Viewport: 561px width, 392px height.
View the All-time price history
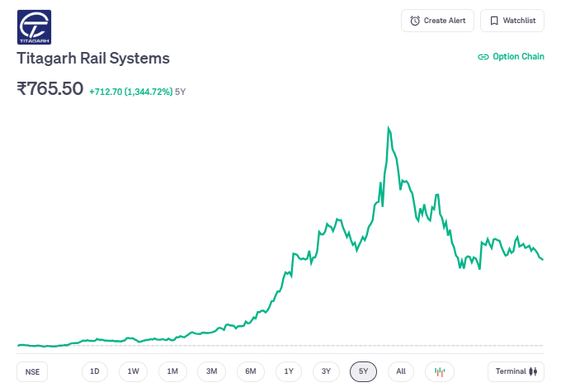[x=401, y=371]
